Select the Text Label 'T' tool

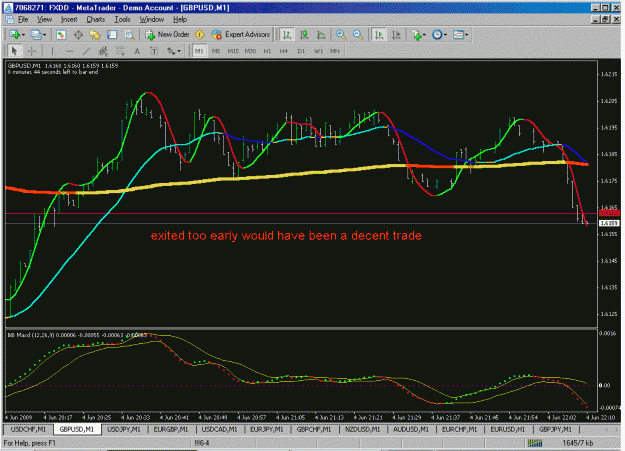[154, 51]
